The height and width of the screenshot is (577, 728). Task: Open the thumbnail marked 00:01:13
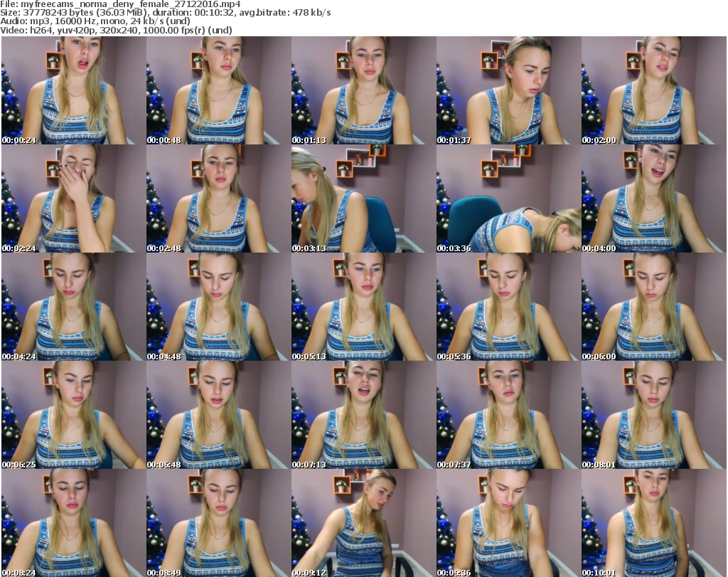[363, 90]
